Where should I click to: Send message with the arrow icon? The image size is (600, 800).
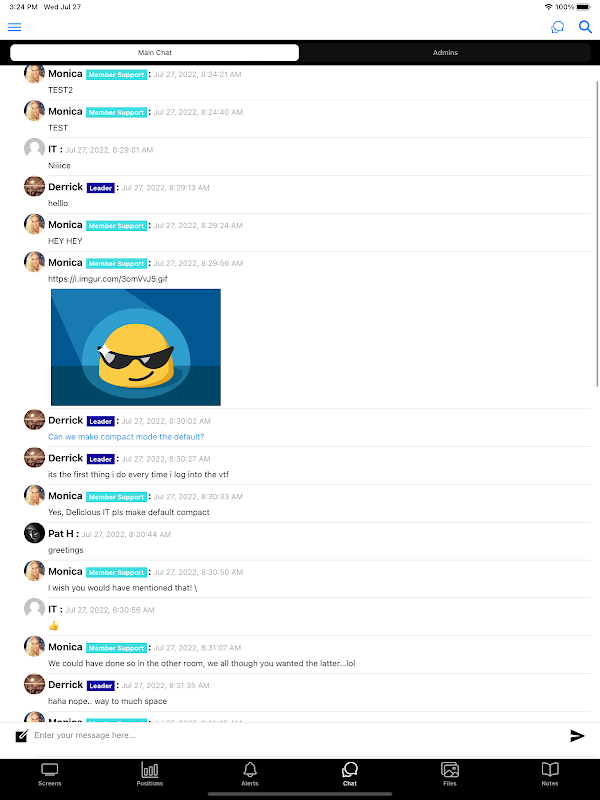(577, 735)
